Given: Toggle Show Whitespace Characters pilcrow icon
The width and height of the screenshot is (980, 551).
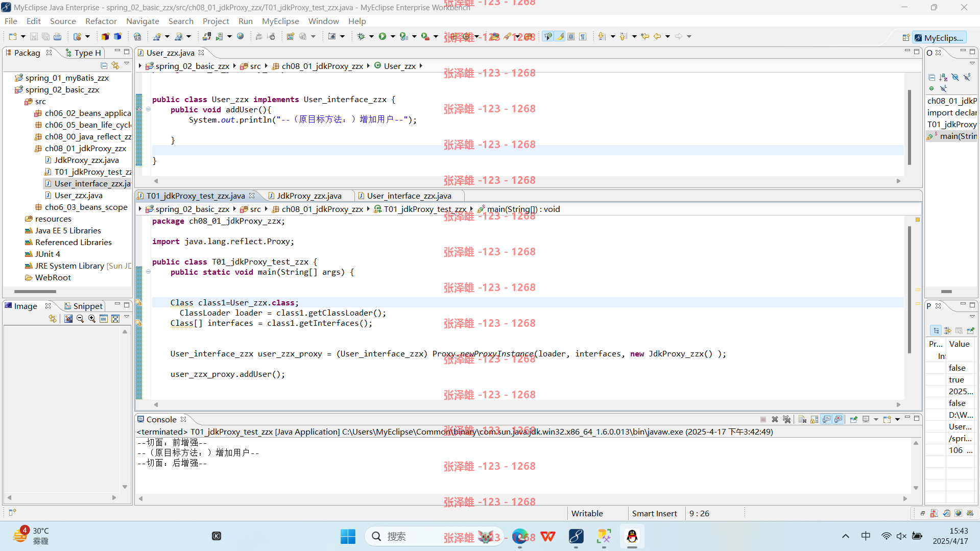Looking at the screenshot, I should pyautogui.click(x=583, y=36).
